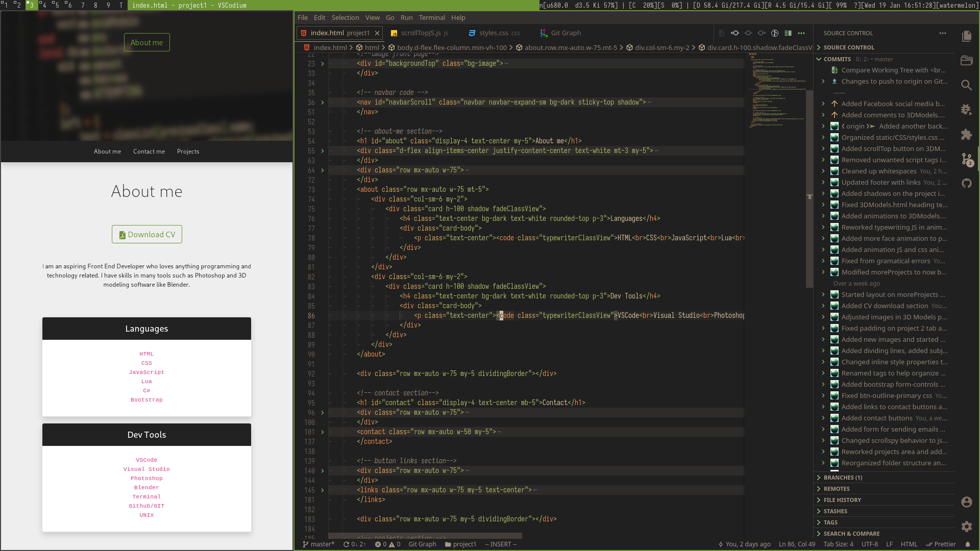Screen dimensions: 980x551
Task: Open the index.html tab
Action: click(327, 33)
